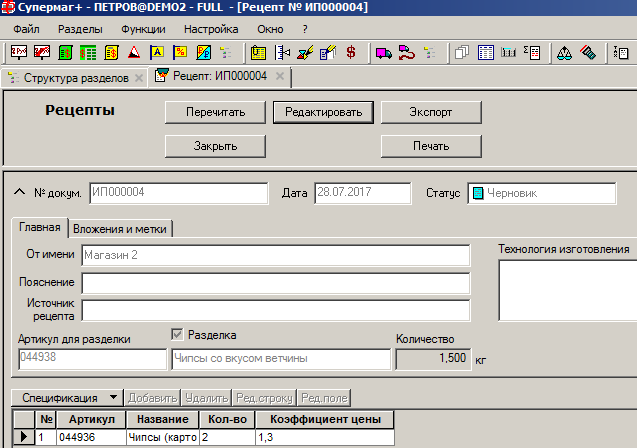Click the yellow flag with letter A
This screenshot has width=637, height=448.
(157, 52)
